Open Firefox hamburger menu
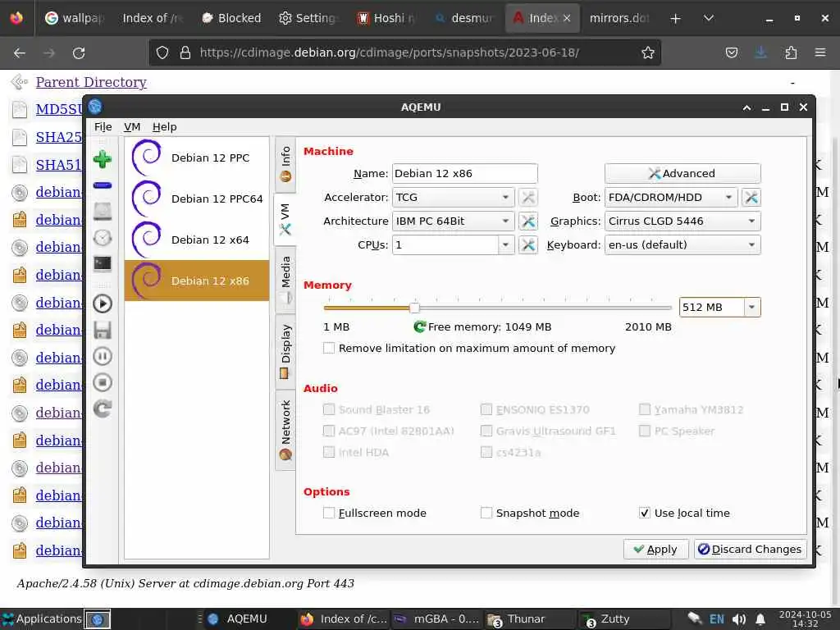The width and height of the screenshot is (840, 630). point(820,52)
